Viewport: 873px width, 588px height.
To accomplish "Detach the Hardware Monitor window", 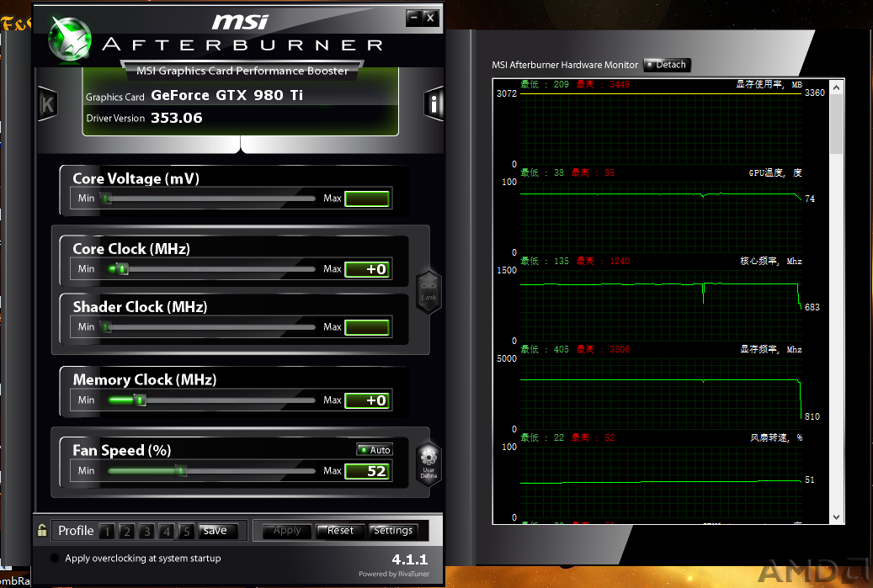I will [x=667, y=65].
